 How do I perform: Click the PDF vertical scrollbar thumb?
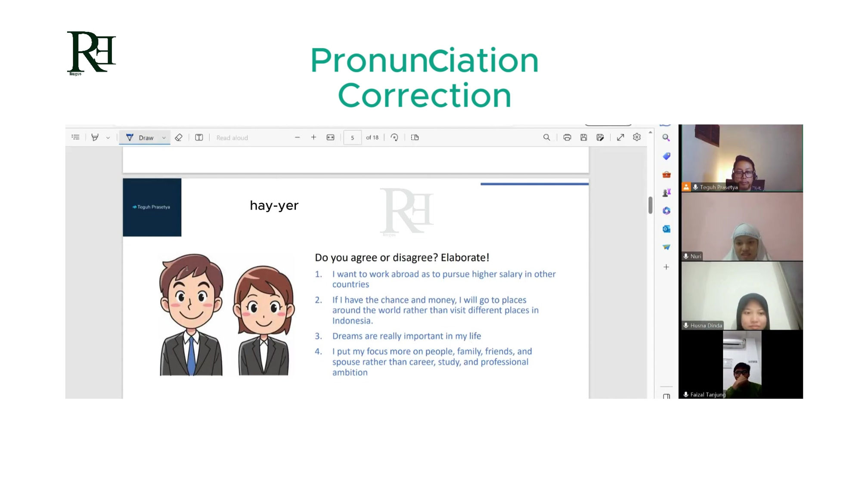coord(651,205)
